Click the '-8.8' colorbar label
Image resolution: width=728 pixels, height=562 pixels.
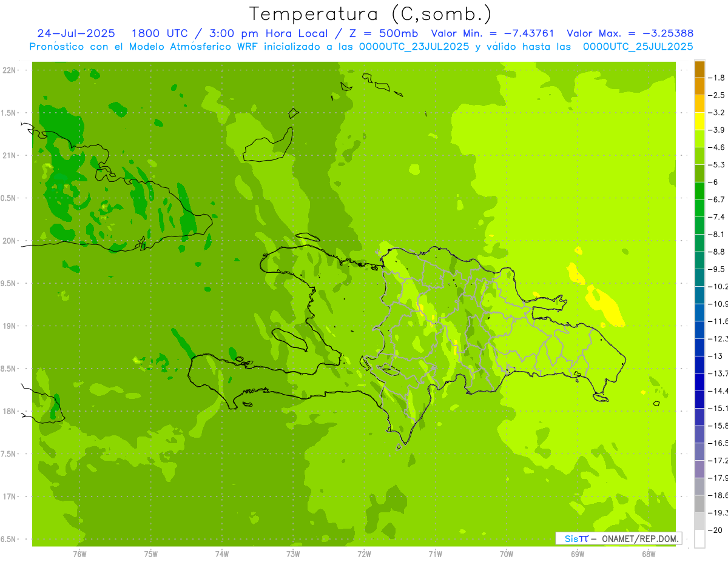click(x=717, y=252)
